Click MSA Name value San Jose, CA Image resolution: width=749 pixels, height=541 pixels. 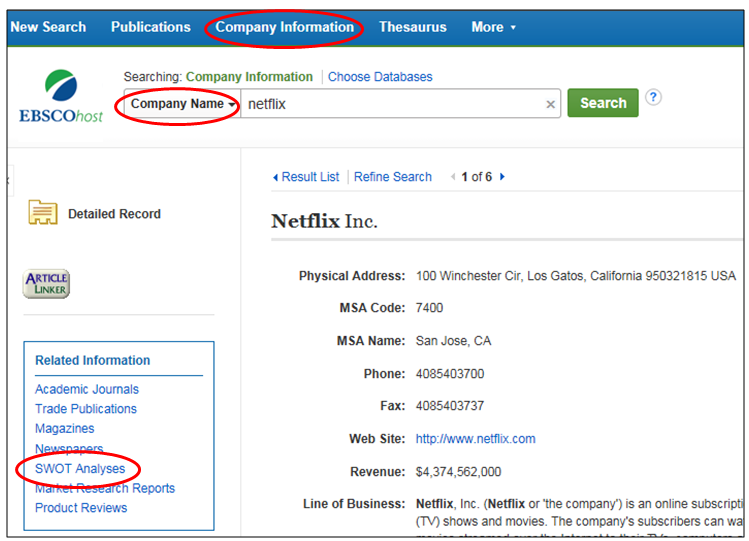click(x=453, y=341)
